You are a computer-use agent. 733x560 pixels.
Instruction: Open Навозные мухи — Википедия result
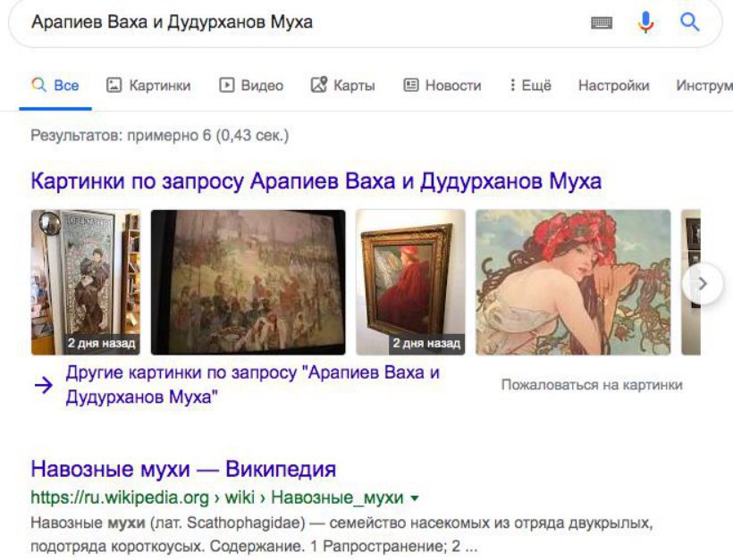[183, 469]
